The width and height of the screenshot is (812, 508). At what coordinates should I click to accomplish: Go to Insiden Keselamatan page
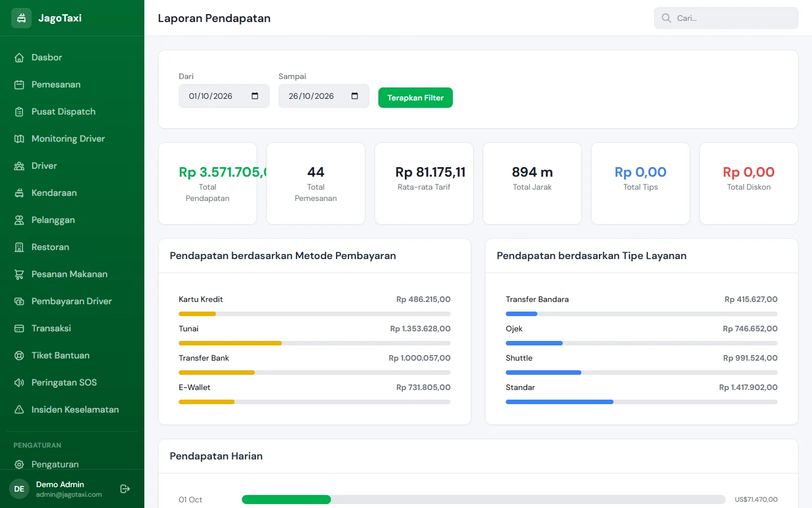click(x=72, y=410)
